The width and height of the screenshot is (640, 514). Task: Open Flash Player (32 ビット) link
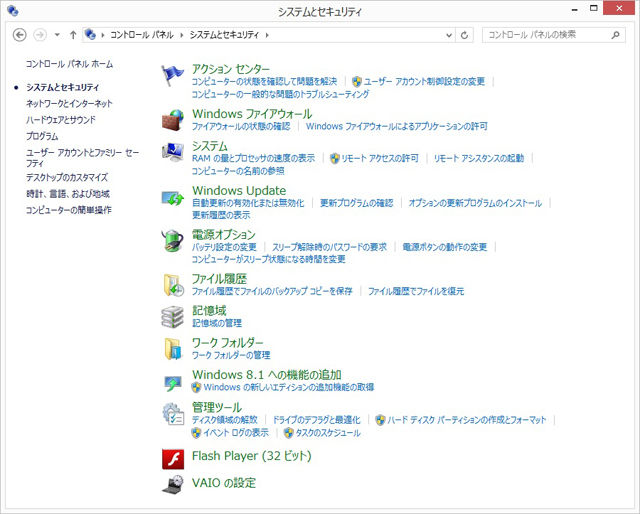[252, 456]
